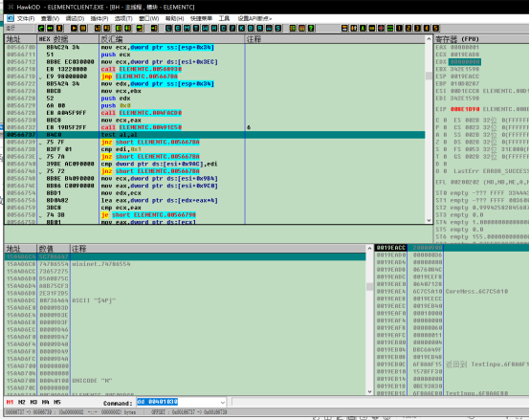This screenshot has width=529, height=420.
Task: Open Source window with S icon
Action: coord(278,29)
